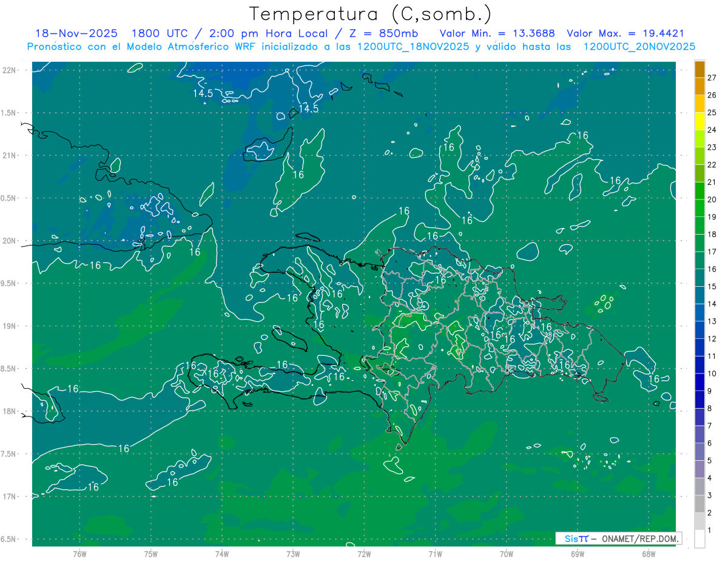Click 'Valor Max. = 19.4421' readout
This screenshot has width=728, height=562.
(625, 34)
